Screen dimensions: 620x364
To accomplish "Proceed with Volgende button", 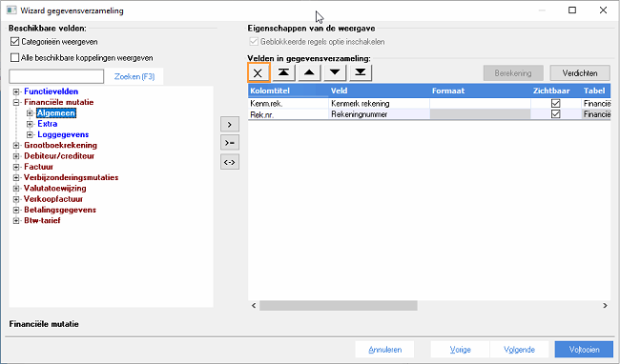I will pos(519,350).
